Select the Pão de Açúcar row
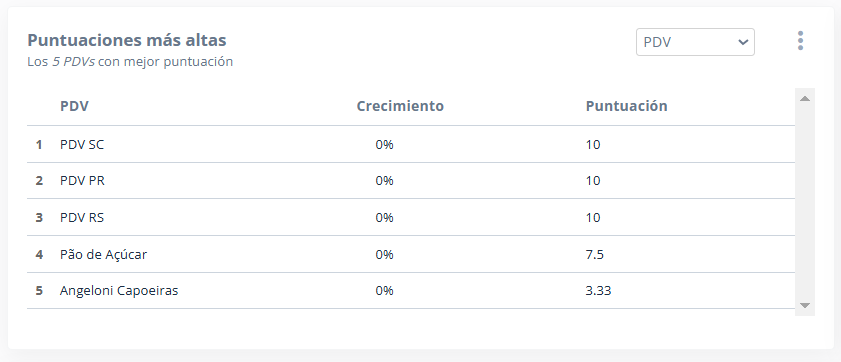The width and height of the screenshot is (841, 362). pyautogui.click(x=411, y=254)
